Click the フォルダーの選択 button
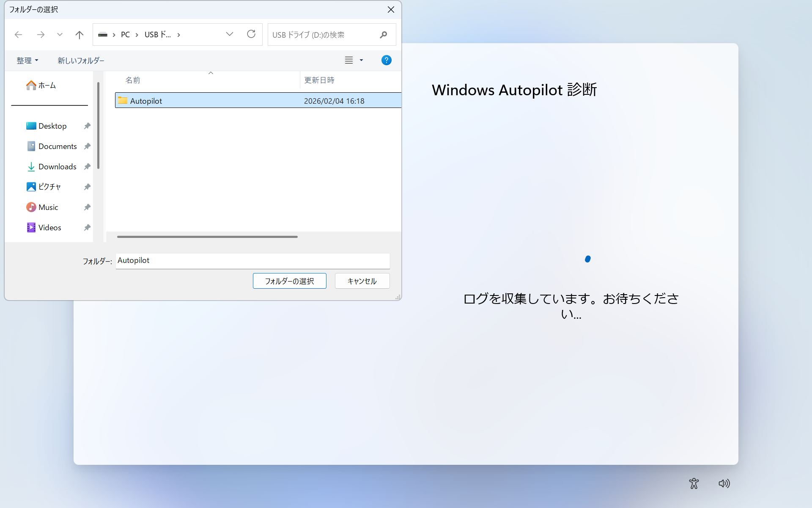Screen dimensions: 812x508 pyautogui.click(x=289, y=281)
